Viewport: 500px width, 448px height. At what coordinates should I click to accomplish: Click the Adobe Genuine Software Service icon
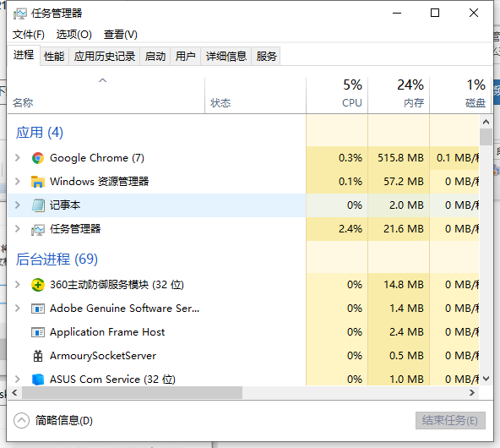click(38, 309)
